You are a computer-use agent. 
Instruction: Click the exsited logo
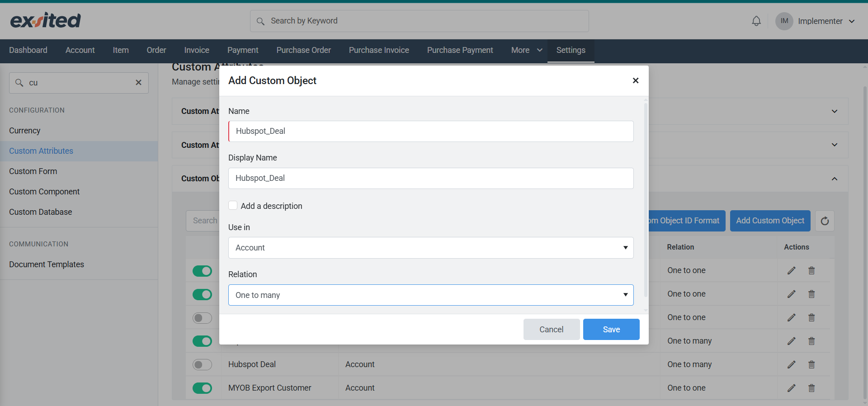click(45, 20)
